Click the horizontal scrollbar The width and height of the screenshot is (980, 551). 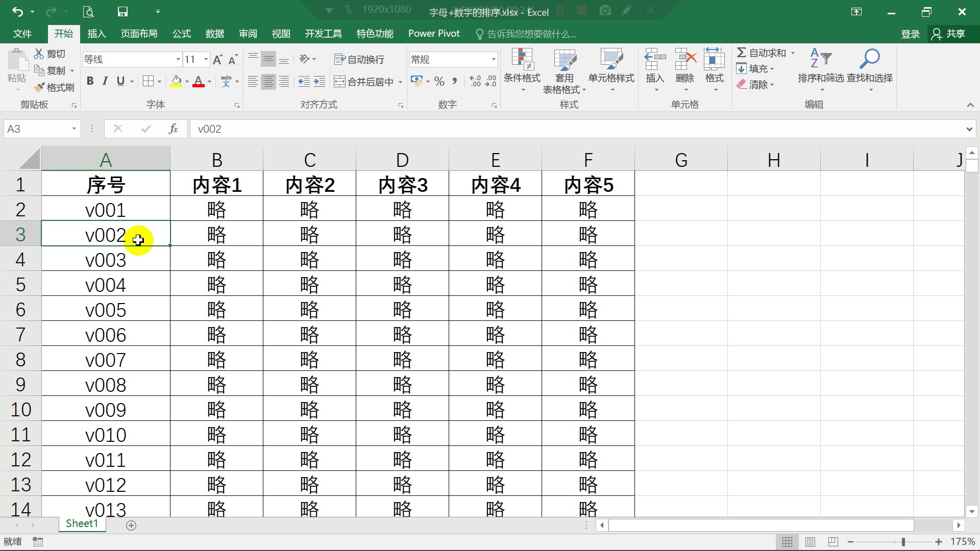[761, 525]
